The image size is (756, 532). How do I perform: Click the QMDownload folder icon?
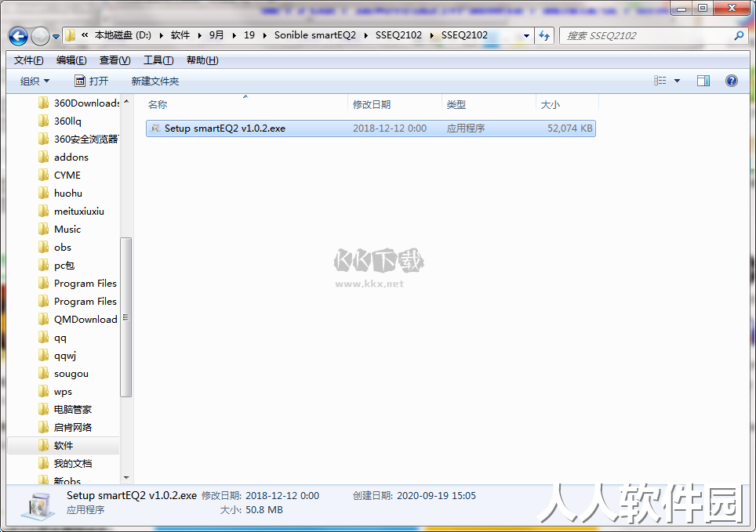click(x=43, y=319)
